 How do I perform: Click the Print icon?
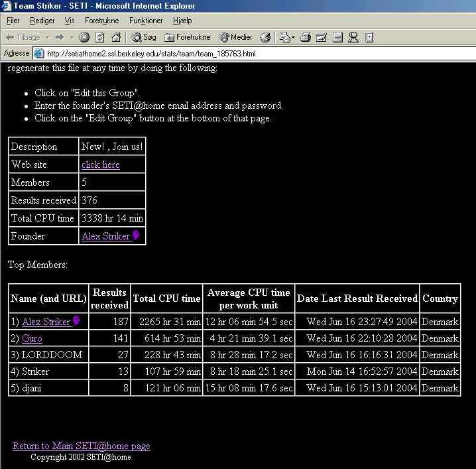click(306, 37)
